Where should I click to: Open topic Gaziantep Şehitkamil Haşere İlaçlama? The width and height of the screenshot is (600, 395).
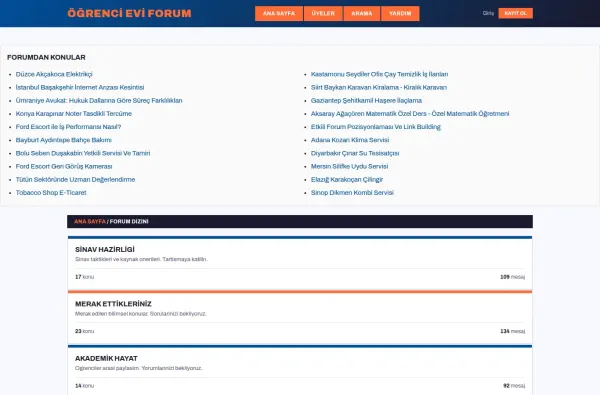click(366, 100)
